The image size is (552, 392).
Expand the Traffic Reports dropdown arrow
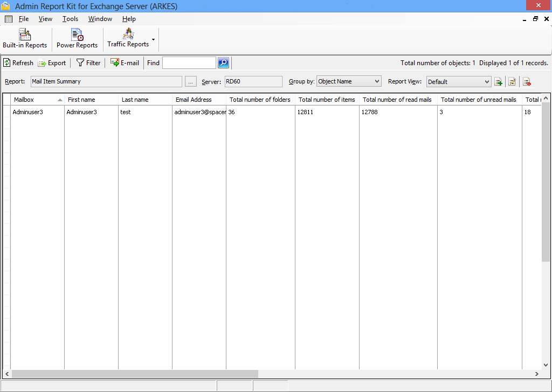tap(154, 39)
